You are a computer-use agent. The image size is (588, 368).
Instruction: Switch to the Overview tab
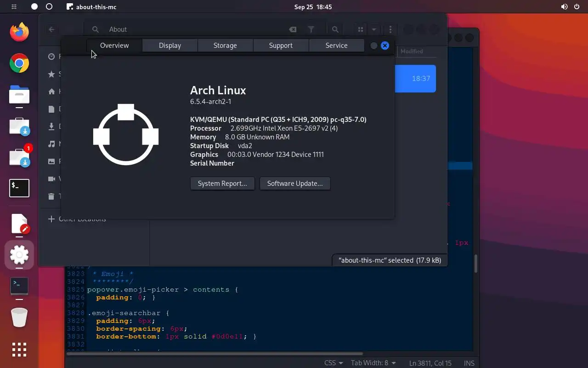pos(114,46)
